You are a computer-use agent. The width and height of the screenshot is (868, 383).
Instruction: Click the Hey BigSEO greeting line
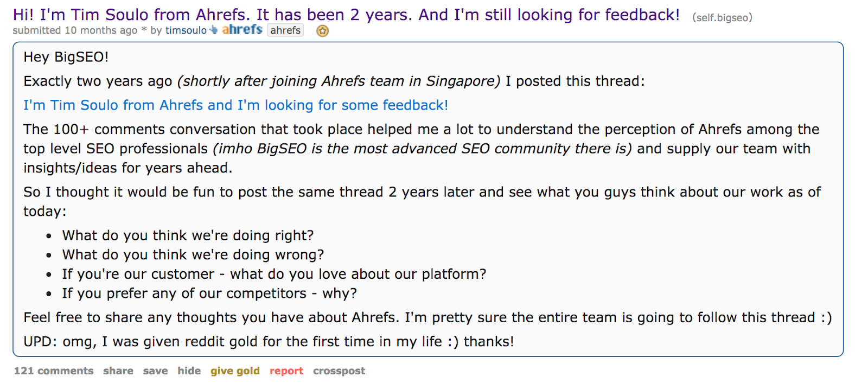(65, 56)
